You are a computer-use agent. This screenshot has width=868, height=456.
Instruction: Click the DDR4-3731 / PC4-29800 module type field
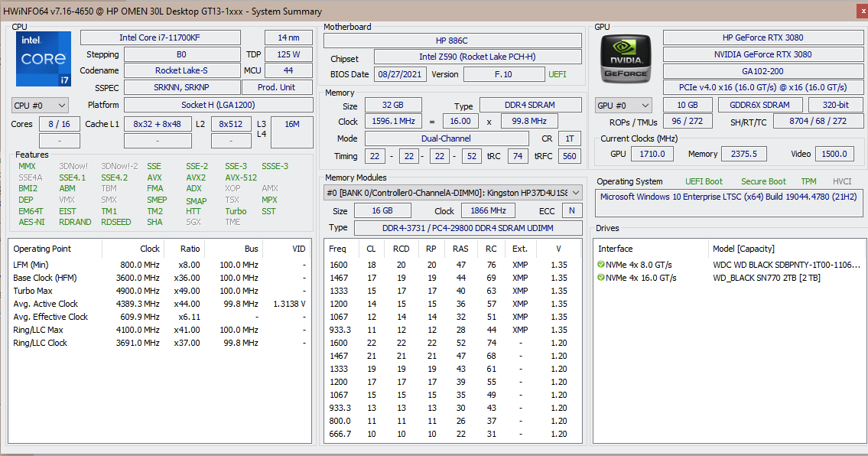(468, 228)
